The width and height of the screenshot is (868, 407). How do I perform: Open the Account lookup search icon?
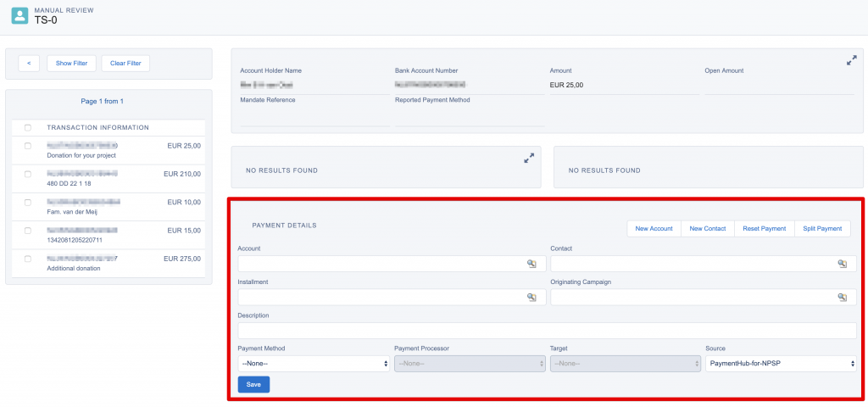[531, 264]
